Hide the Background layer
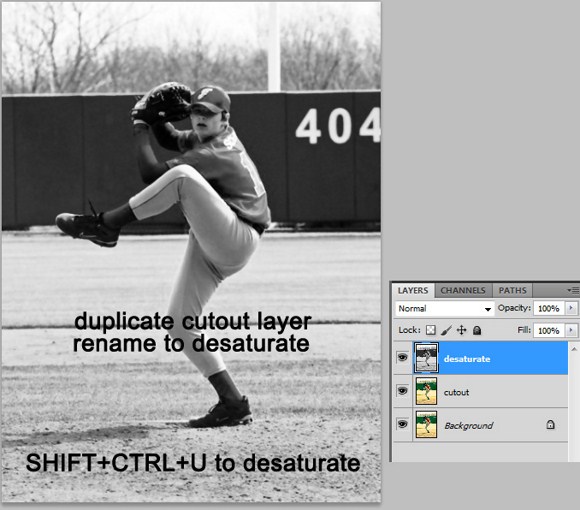 point(402,424)
